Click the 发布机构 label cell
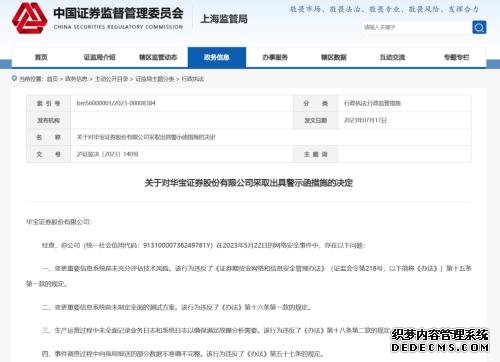 (x=49, y=120)
